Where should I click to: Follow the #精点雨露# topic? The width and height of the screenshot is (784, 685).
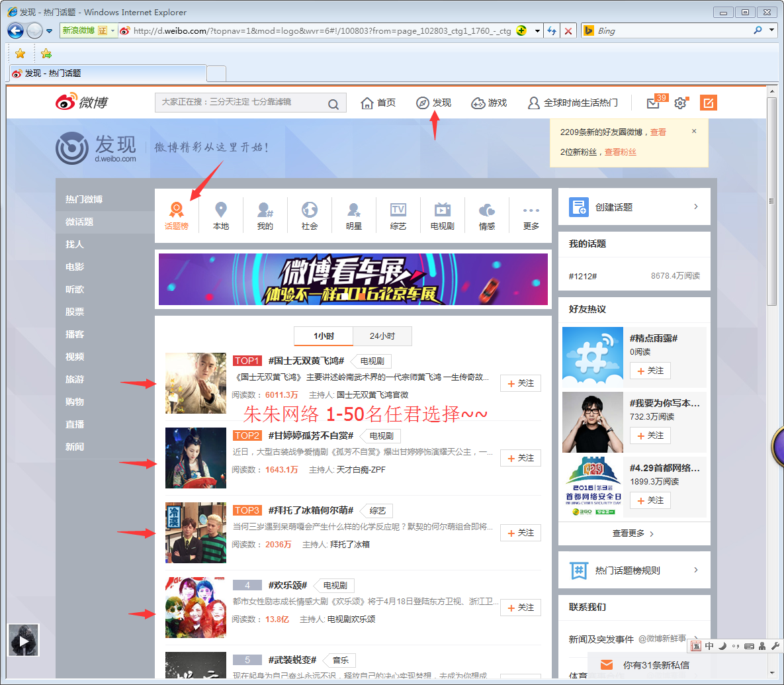click(x=650, y=371)
